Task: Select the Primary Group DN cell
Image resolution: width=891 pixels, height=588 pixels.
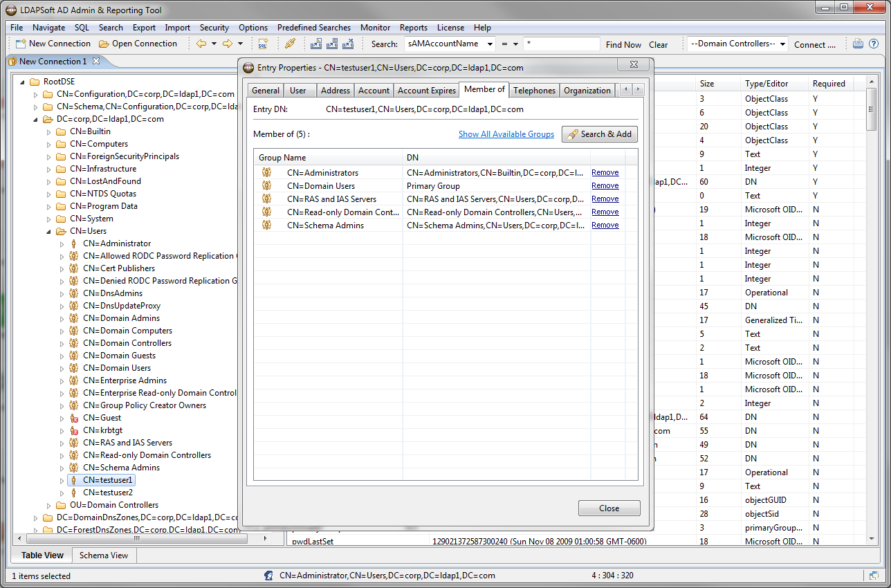Action: (x=496, y=185)
